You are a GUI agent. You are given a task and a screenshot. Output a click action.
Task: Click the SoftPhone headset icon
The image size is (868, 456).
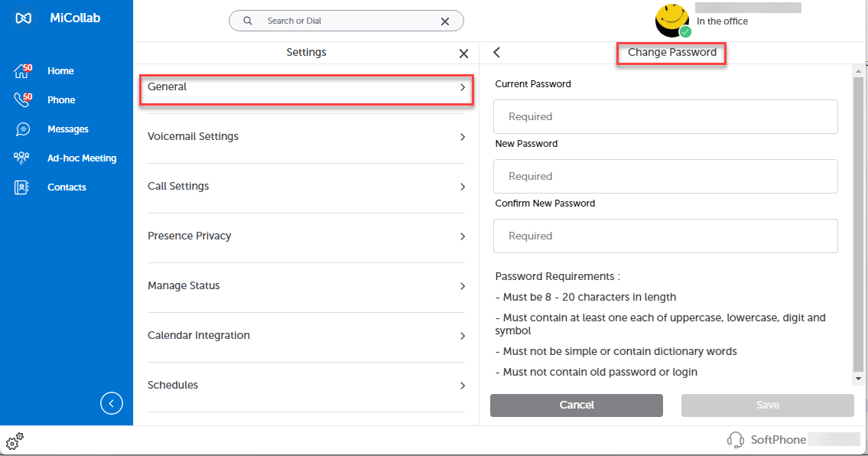735,440
